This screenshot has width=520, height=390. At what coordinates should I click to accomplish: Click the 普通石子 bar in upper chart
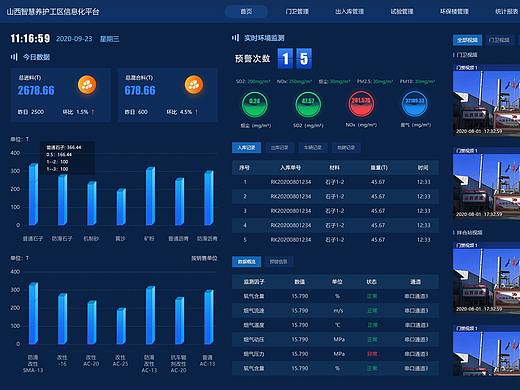[x=33, y=194]
